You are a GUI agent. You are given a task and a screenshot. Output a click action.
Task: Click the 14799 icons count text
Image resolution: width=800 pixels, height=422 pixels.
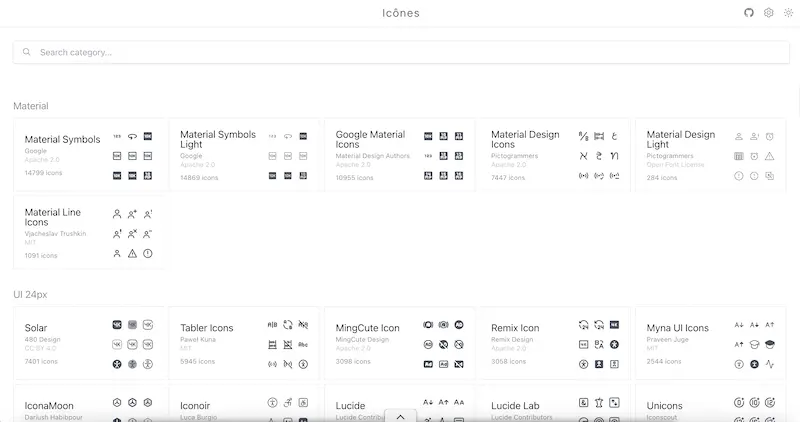point(43,173)
